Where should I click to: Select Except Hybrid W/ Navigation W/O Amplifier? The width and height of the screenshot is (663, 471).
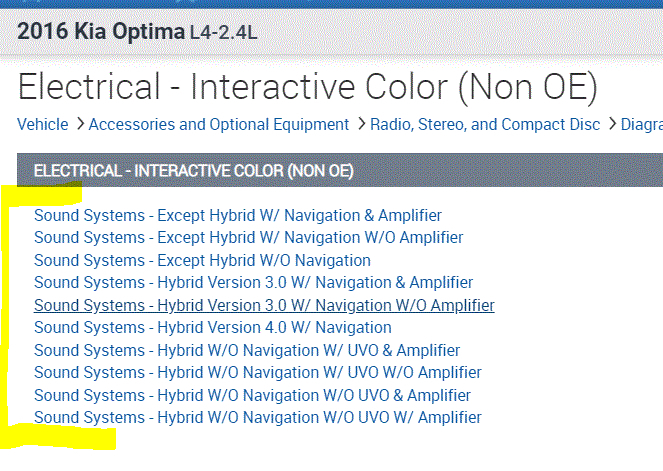248,238
